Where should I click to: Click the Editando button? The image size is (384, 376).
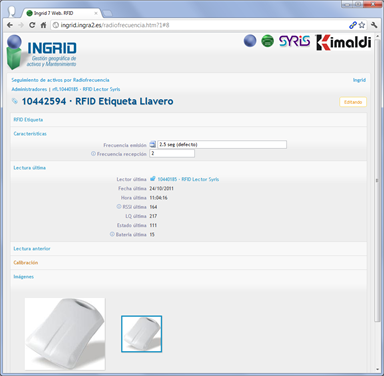coord(353,102)
